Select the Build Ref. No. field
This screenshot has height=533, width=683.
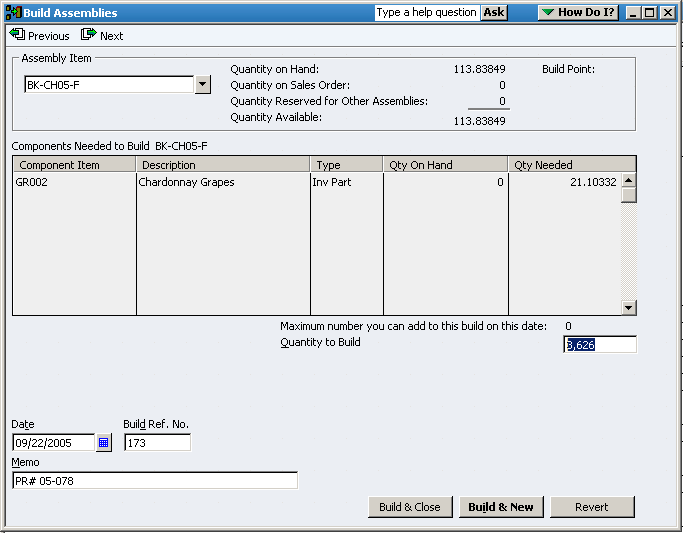click(157, 443)
